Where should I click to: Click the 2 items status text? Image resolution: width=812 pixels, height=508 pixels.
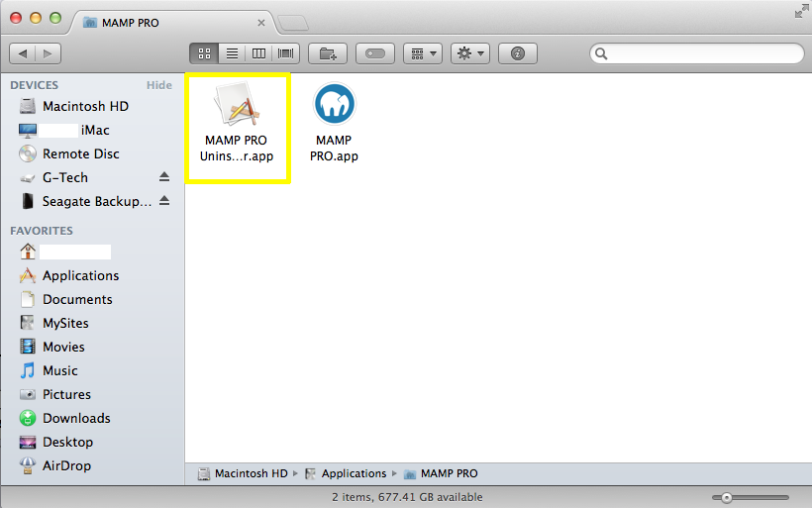[x=407, y=497]
